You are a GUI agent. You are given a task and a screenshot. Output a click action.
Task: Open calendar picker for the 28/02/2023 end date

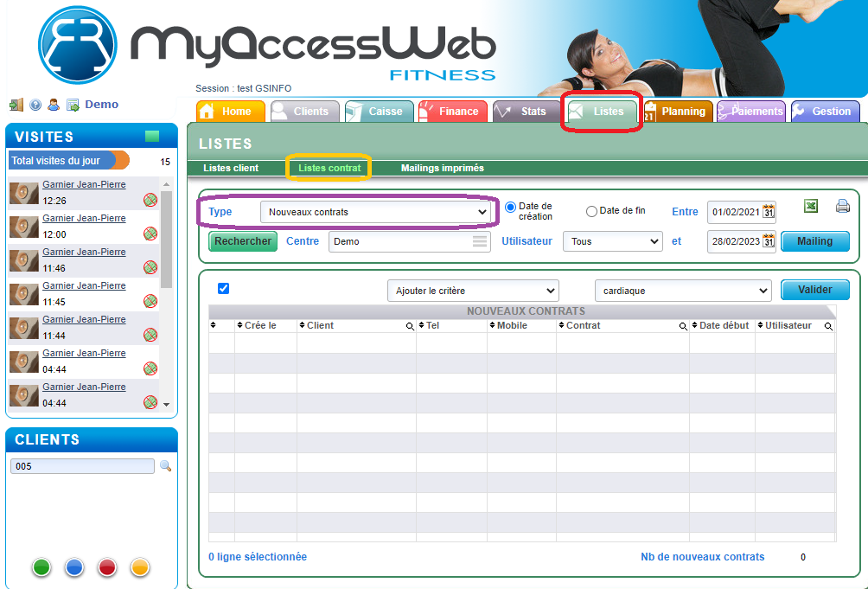(769, 241)
